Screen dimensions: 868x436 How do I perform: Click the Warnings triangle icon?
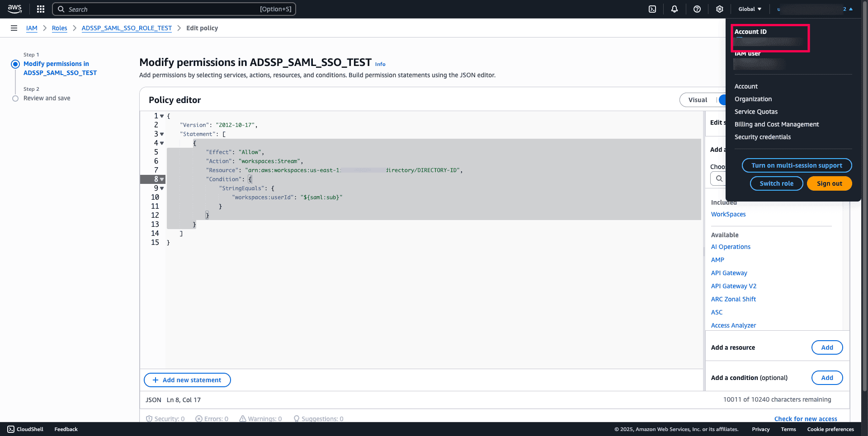pyautogui.click(x=243, y=419)
